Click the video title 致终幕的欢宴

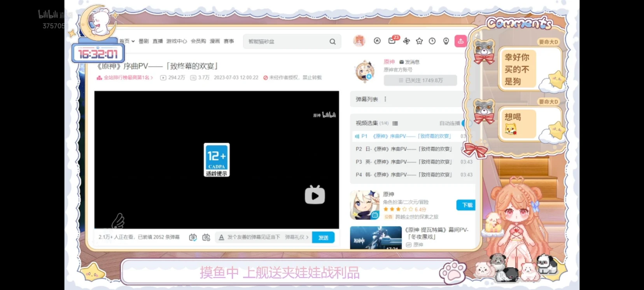[158, 66]
